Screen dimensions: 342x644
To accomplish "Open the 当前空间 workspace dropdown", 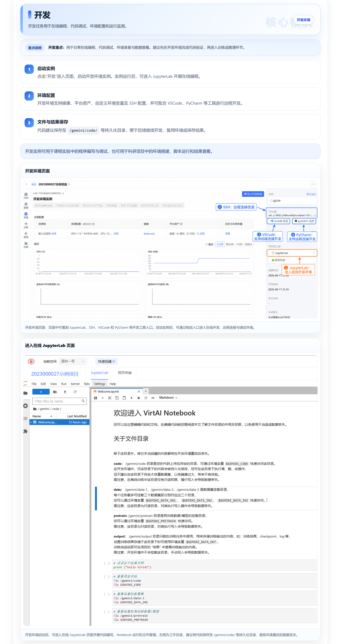I will pyautogui.click(x=73, y=361).
